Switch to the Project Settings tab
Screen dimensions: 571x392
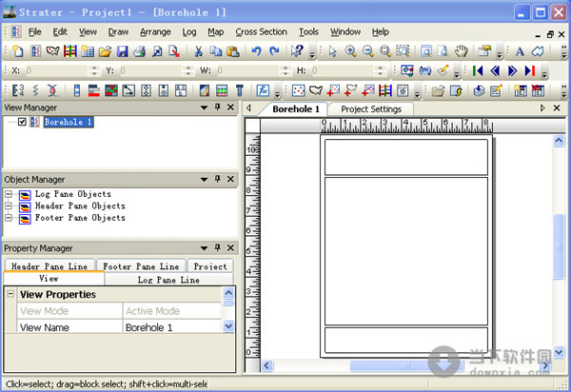pyautogui.click(x=371, y=109)
